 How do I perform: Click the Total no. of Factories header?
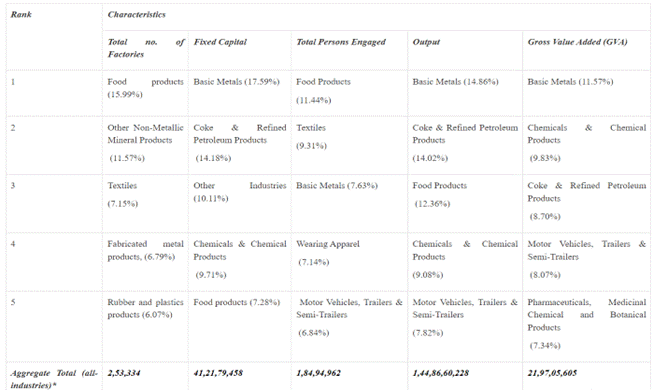pos(145,48)
